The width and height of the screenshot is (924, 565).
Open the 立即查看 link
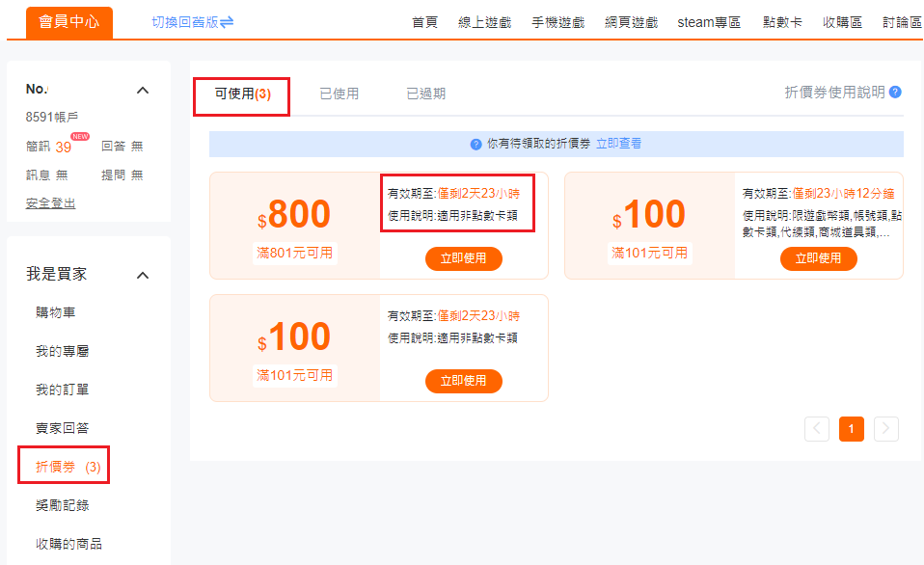point(618,144)
